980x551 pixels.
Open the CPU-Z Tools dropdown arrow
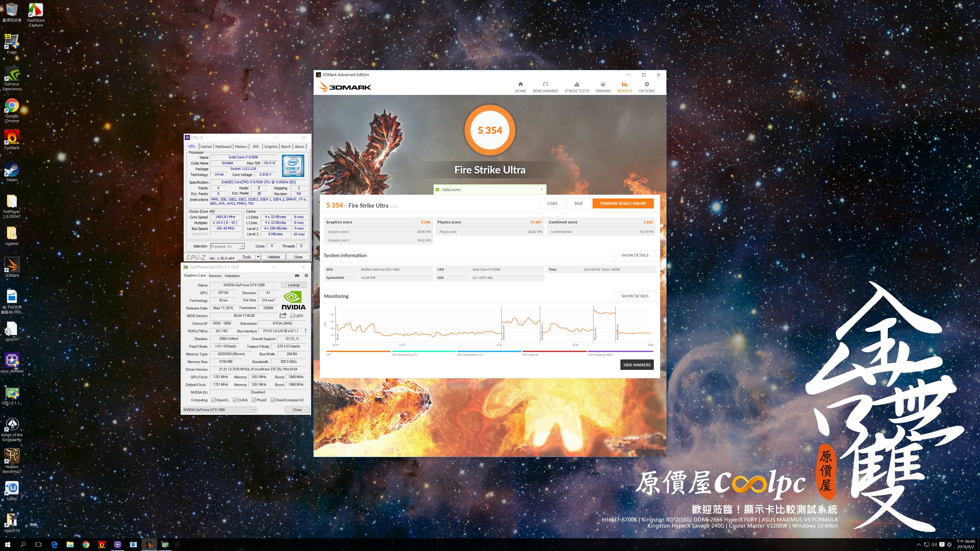coord(258,257)
